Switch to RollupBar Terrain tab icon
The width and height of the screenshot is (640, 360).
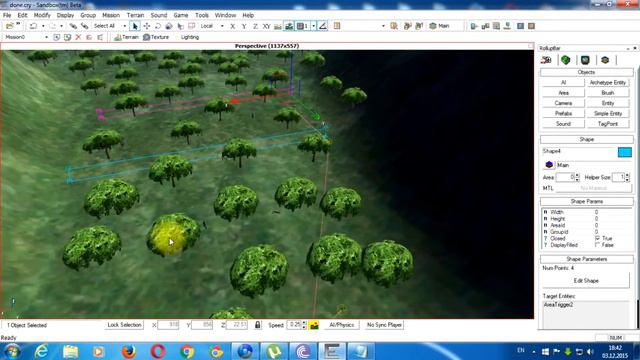point(565,60)
